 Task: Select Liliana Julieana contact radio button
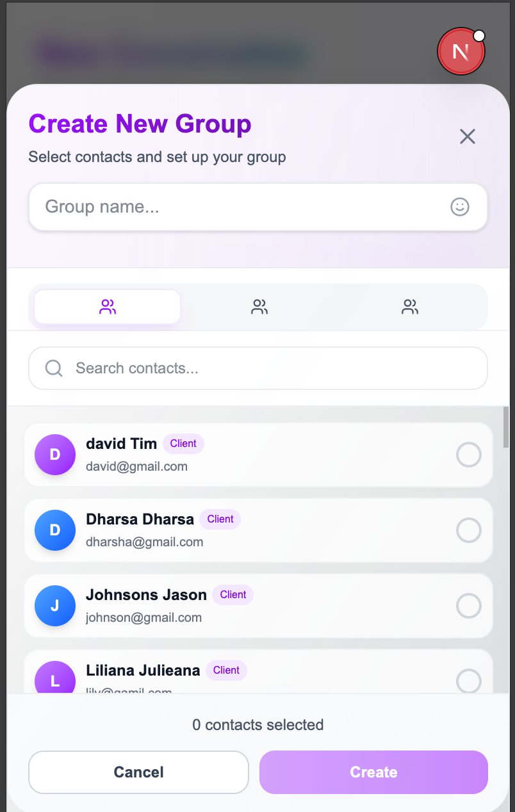pos(468,680)
